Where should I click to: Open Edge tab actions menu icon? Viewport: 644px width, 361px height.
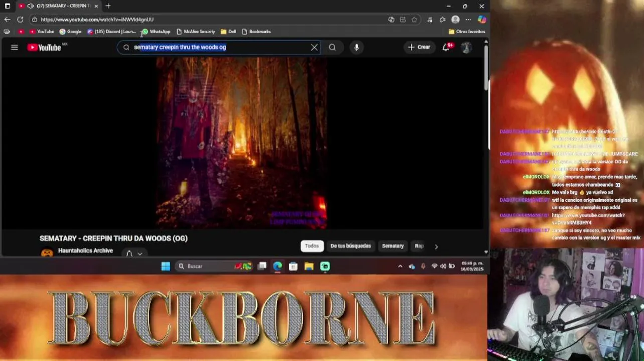(7, 6)
